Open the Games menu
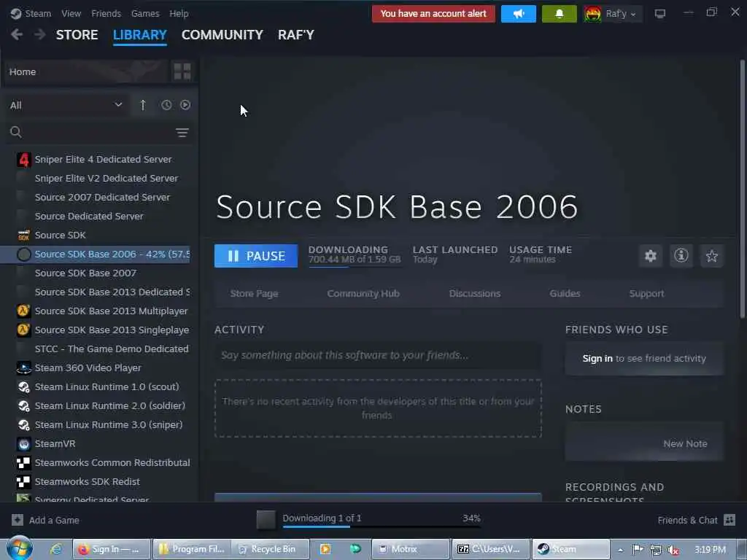 [145, 13]
